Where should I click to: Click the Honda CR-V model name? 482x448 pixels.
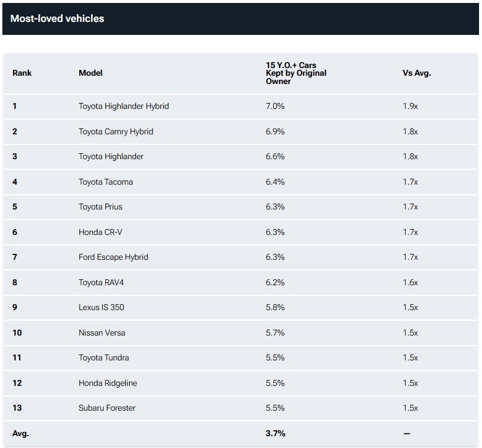click(101, 232)
